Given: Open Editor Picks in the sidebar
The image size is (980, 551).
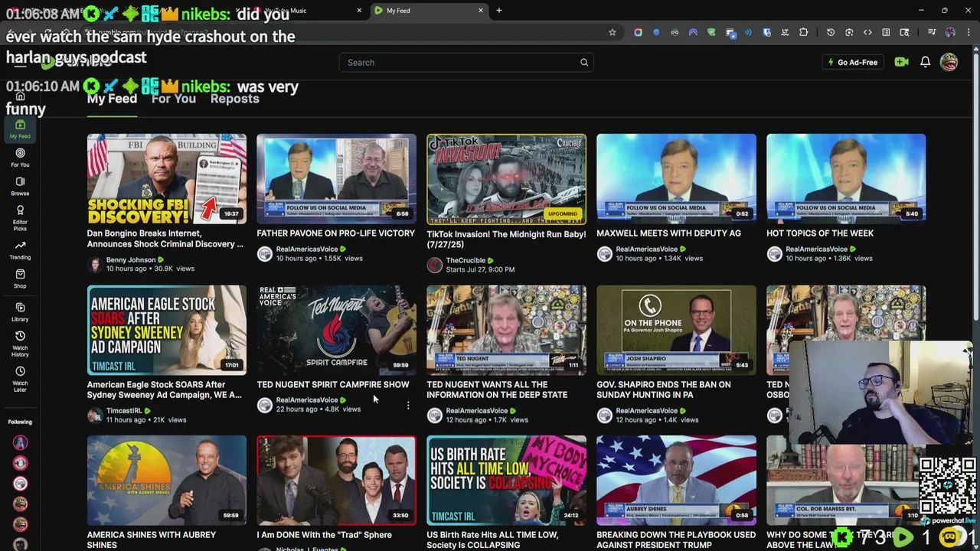Looking at the screenshot, I should tap(20, 218).
